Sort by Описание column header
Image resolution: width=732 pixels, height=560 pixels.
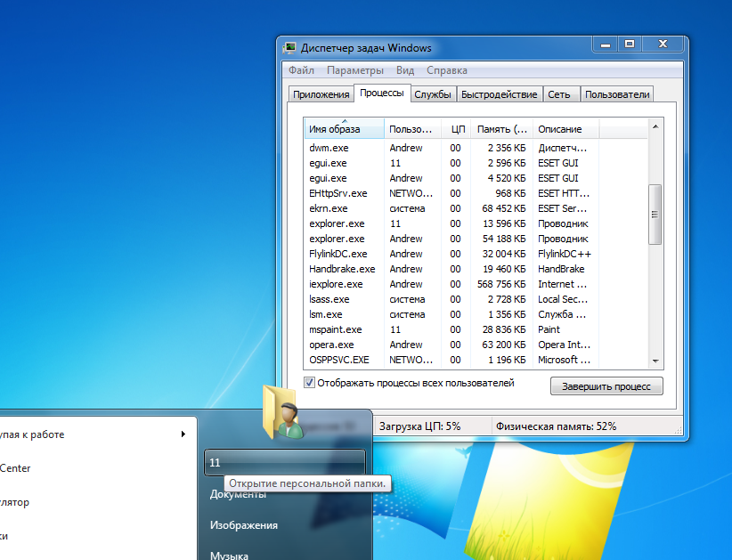click(565, 129)
